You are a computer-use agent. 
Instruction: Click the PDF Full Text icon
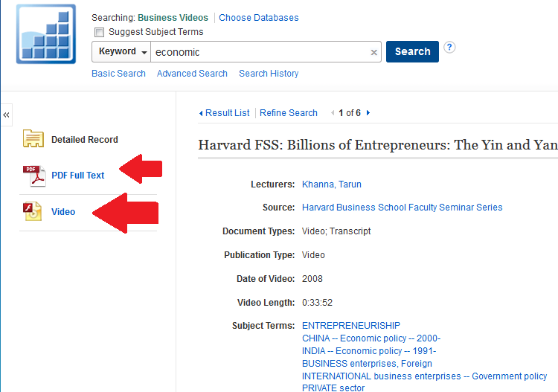tap(34, 176)
